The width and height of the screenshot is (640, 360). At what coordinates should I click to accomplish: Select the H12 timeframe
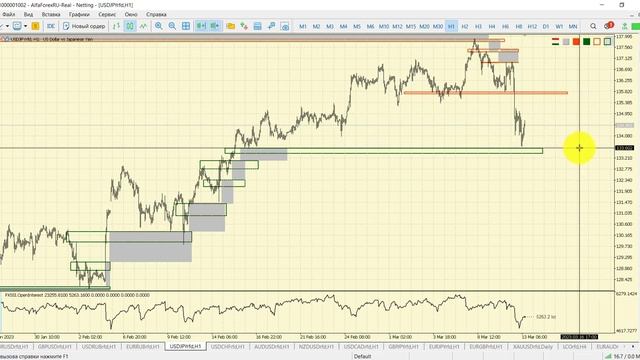[532, 26]
